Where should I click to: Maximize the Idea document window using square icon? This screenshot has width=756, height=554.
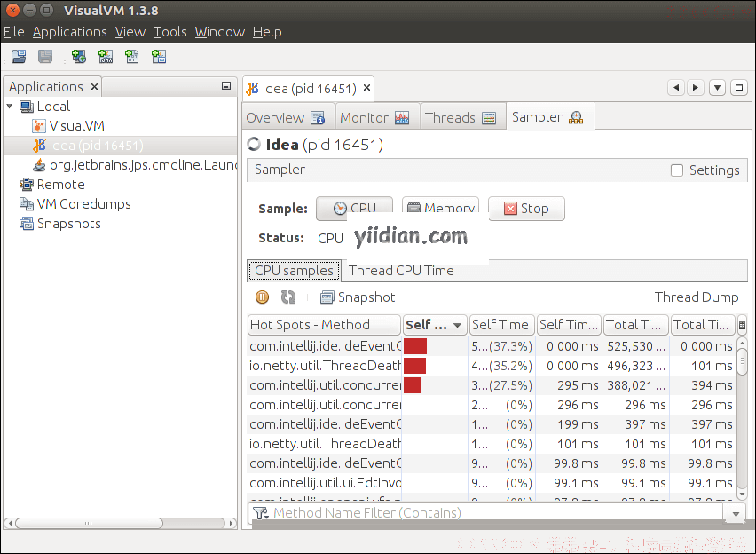click(x=738, y=88)
